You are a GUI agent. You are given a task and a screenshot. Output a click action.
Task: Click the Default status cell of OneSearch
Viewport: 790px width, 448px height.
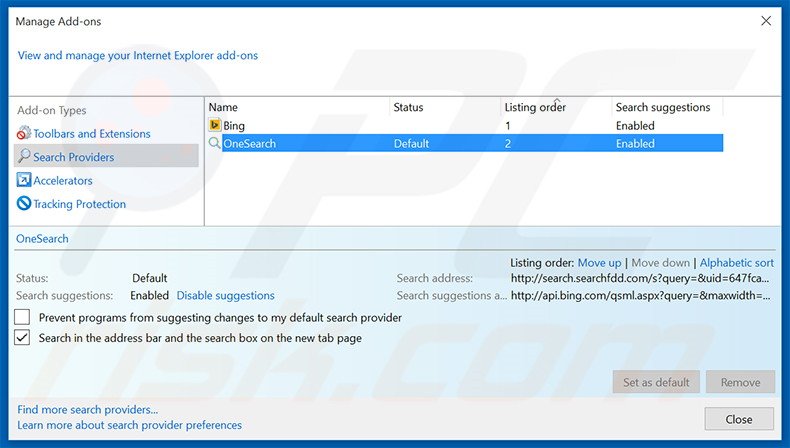411,143
